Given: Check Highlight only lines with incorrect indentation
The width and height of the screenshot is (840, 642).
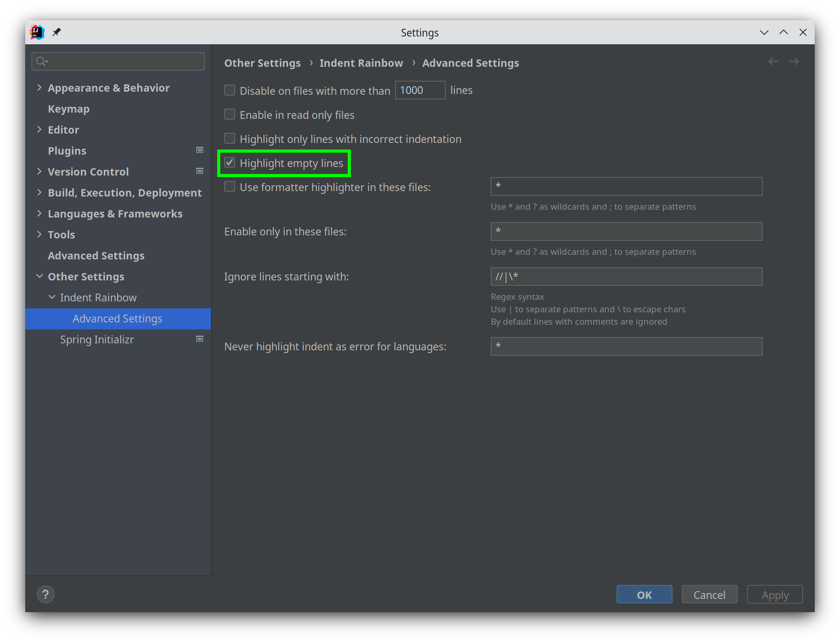Looking at the screenshot, I should pyautogui.click(x=230, y=139).
